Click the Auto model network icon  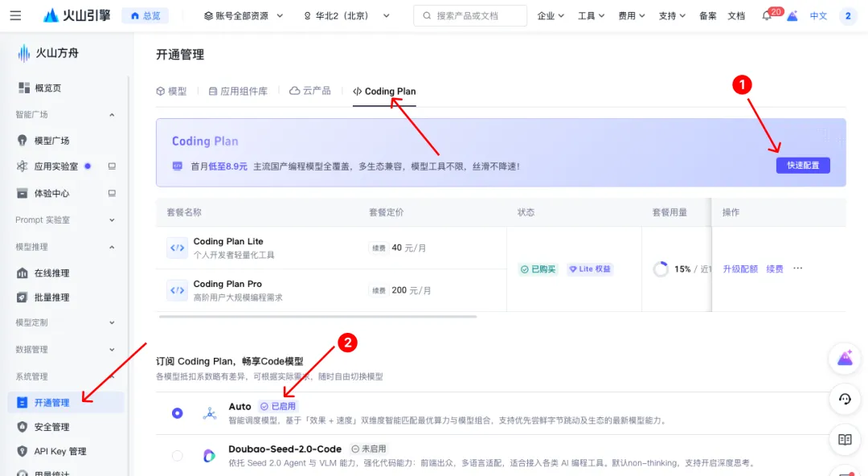click(x=209, y=413)
